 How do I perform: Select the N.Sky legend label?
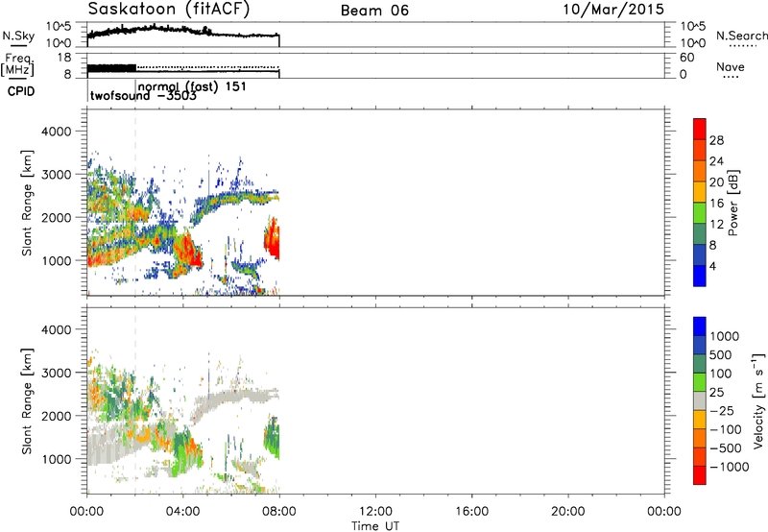click(18, 36)
